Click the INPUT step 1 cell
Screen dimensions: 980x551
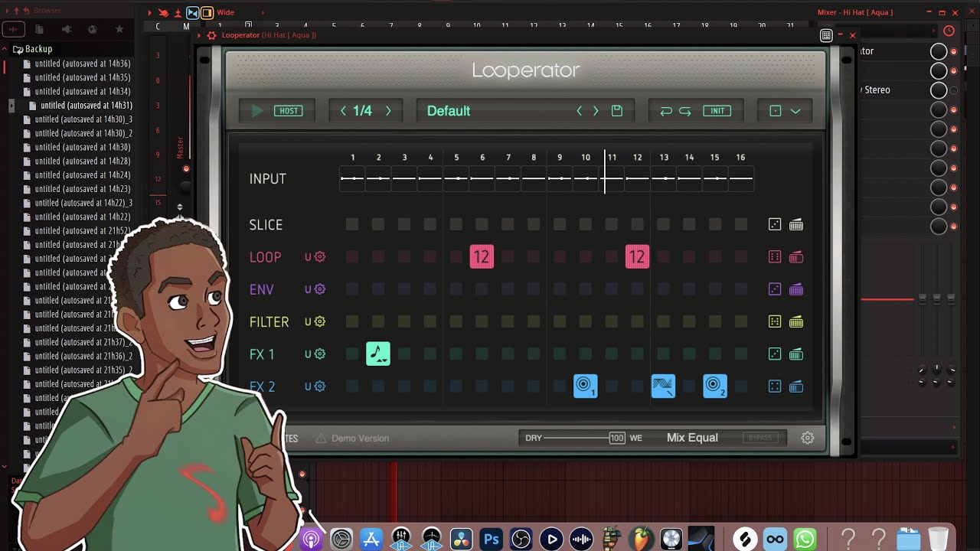[x=352, y=178]
